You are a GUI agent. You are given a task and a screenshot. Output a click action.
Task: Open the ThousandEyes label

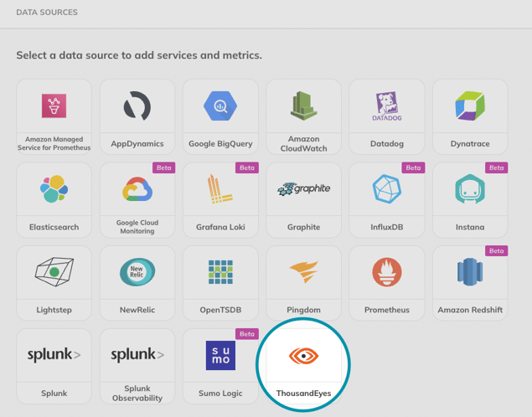click(303, 394)
